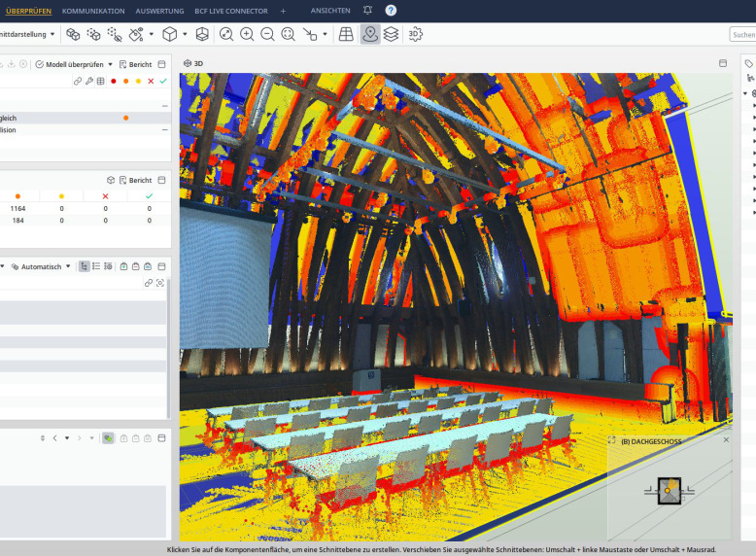Click the table grid icon in checking panel
This screenshot has height=556, width=756.
click(101, 81)
